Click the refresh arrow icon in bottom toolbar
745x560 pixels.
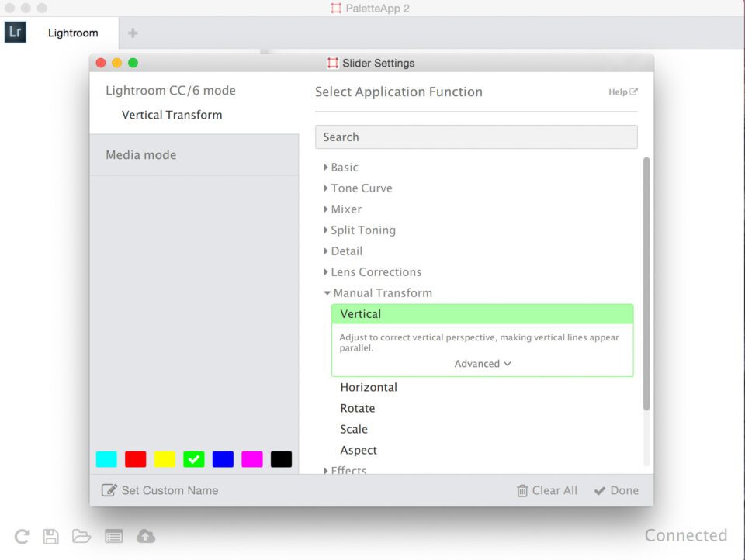point(22,536)
